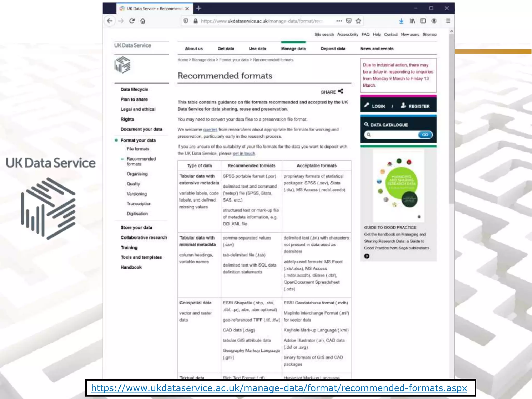Follow the get in touch hyperlink

[x=244, y=153]
